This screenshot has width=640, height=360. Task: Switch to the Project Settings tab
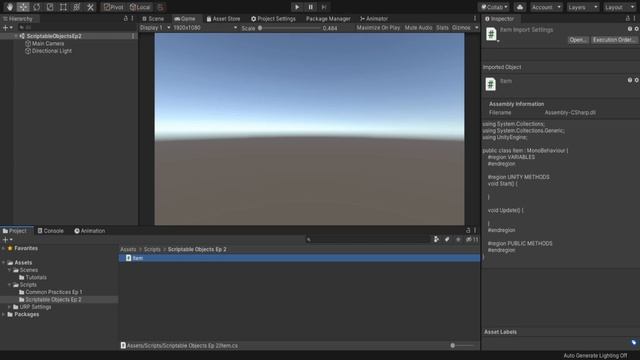coord(273,19)
